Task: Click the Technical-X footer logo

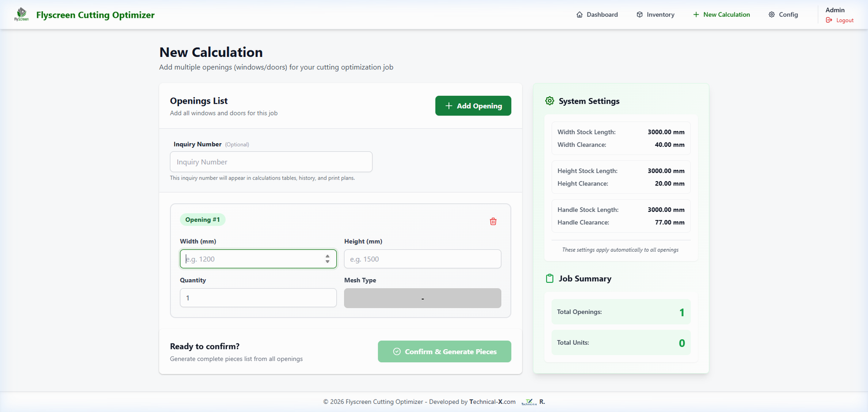Action: [529, 402]
